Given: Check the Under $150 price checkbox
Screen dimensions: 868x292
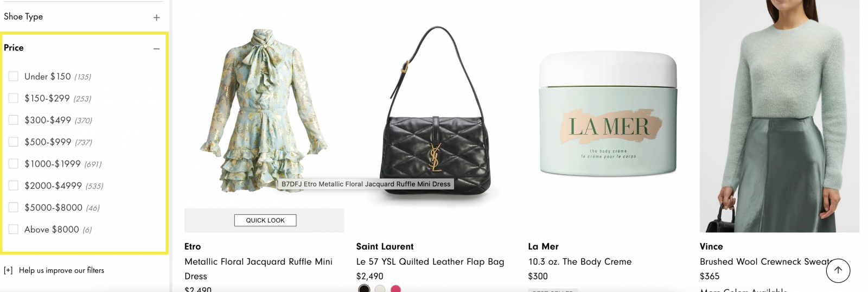Looking at the screenshot, I should 14,77.
